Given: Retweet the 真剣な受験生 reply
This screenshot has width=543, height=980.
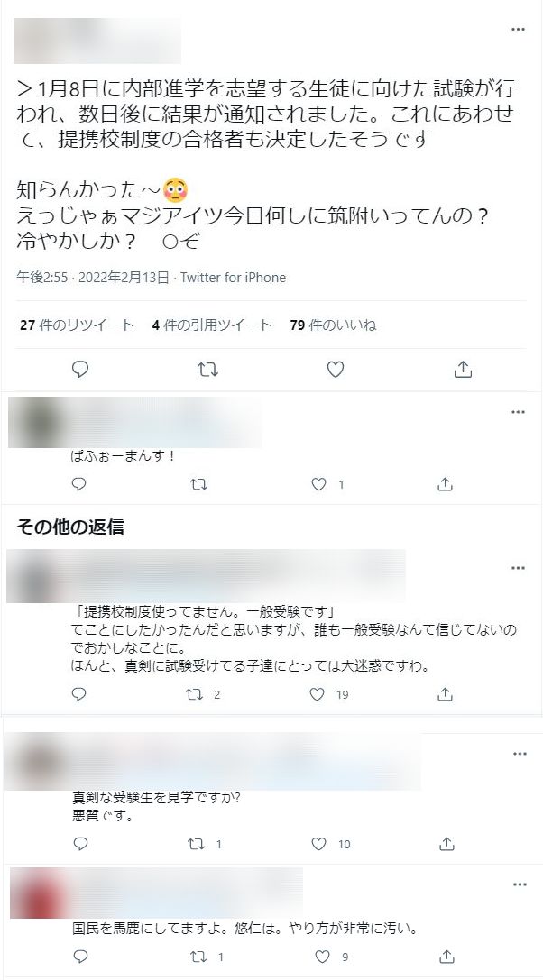Looking at the screenshot, I should pos(197,845).
